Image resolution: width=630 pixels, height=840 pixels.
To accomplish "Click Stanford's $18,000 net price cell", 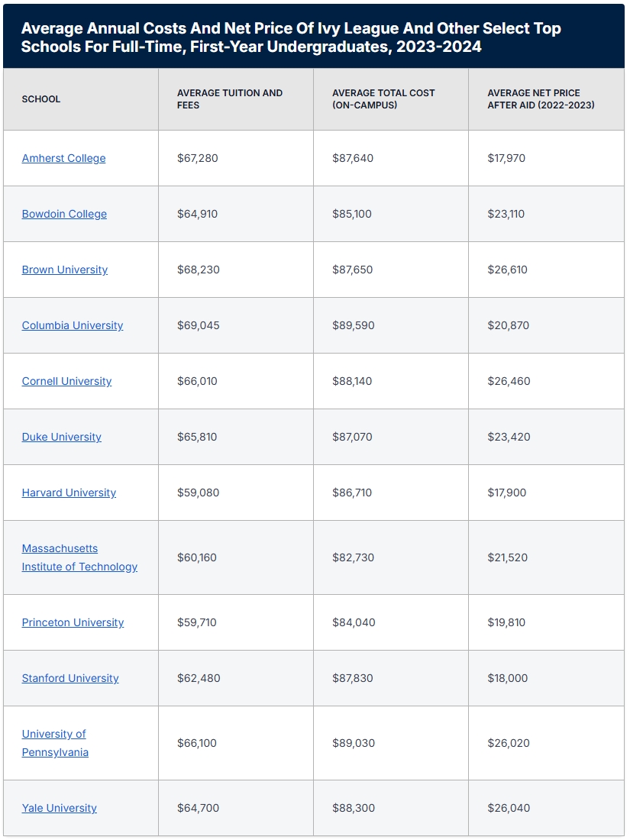I will coord(508,678).
